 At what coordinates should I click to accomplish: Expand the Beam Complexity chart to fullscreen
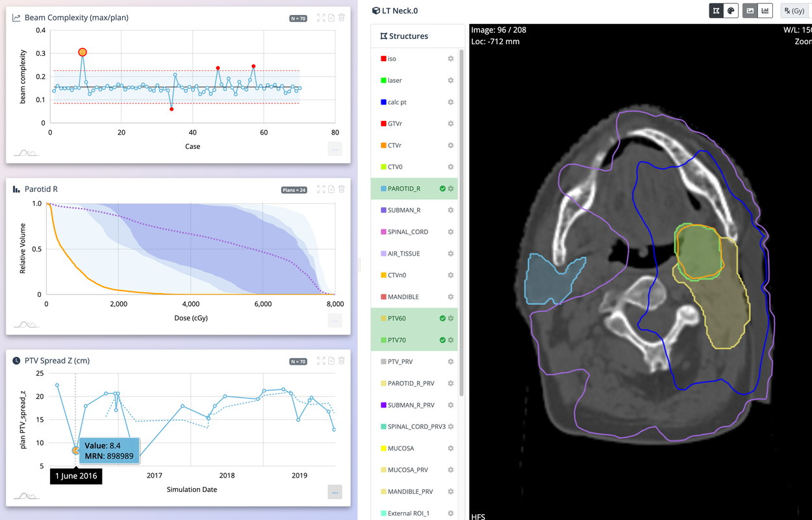(x=321, y=18)
